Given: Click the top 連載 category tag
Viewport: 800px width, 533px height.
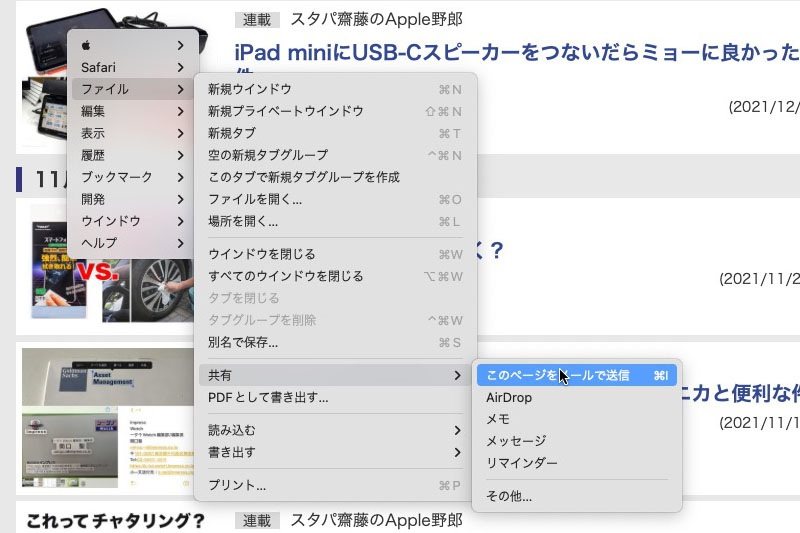Looking at the screenshot, I should click(x=257, y=20).
